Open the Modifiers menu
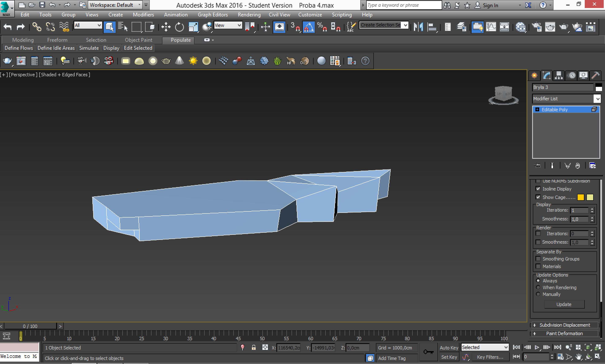Viewport: 605px width, 364px height. click(143, 15)
